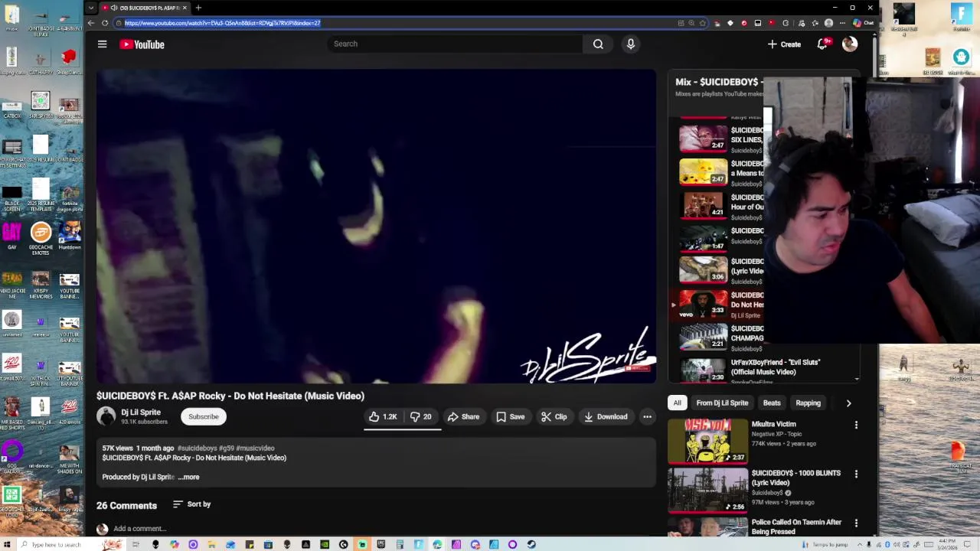The image size is (980, 551).
Task: Open more actions ellipsis under video
Action: (x=647, y=416)
